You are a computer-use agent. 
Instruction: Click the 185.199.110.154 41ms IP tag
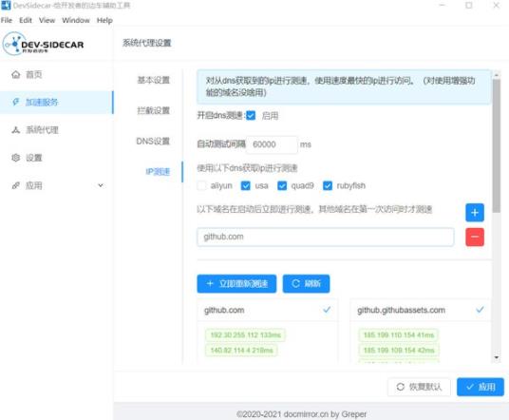[399, 334]
